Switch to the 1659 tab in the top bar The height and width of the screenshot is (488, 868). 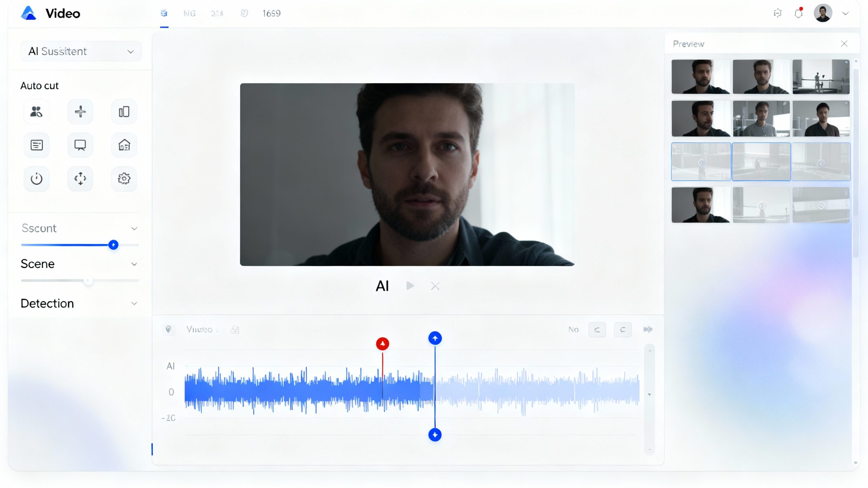[x=271, y=13]
